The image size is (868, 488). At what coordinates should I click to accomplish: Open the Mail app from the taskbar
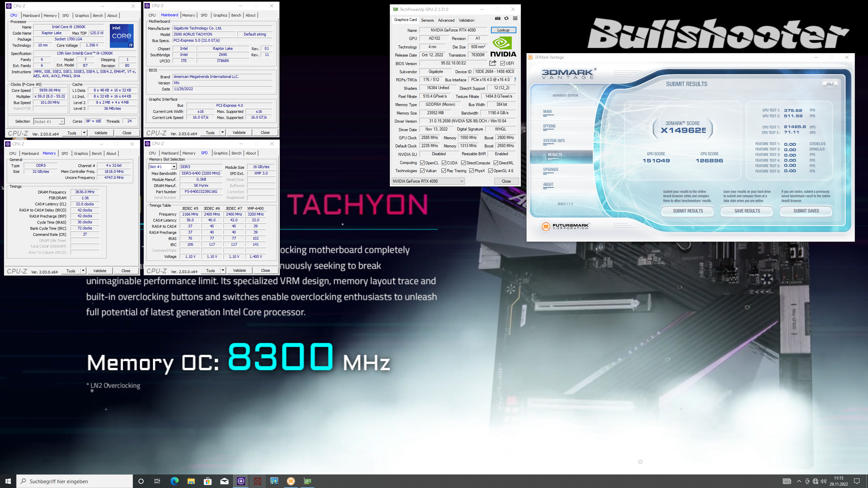click(224, 481)
